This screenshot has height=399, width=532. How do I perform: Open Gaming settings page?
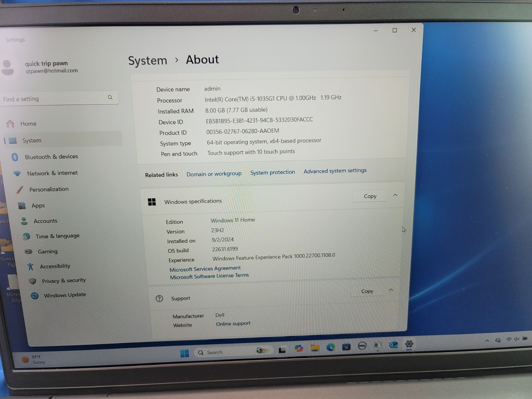pos(48,251)
